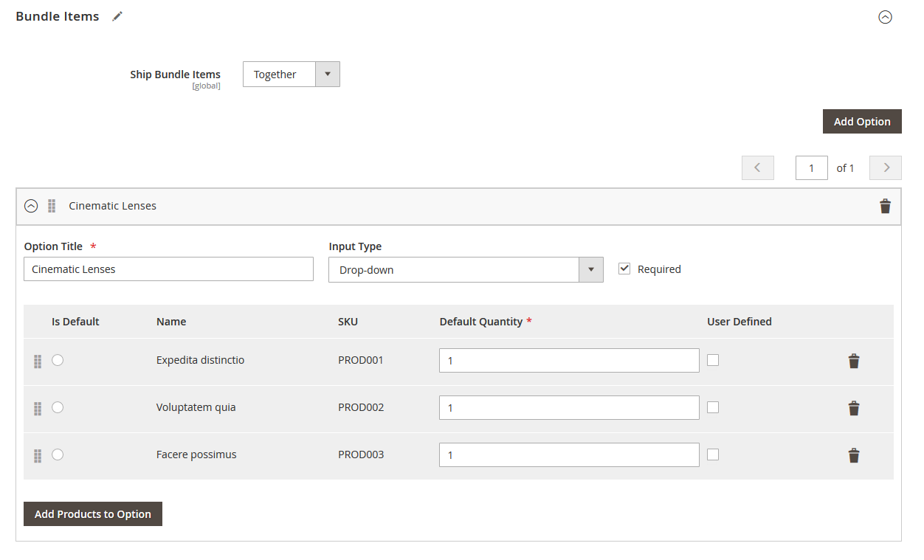Click the Is Default column header
Image resolution: width=924 pixels, height=560 pixels.
pos(75,322)
